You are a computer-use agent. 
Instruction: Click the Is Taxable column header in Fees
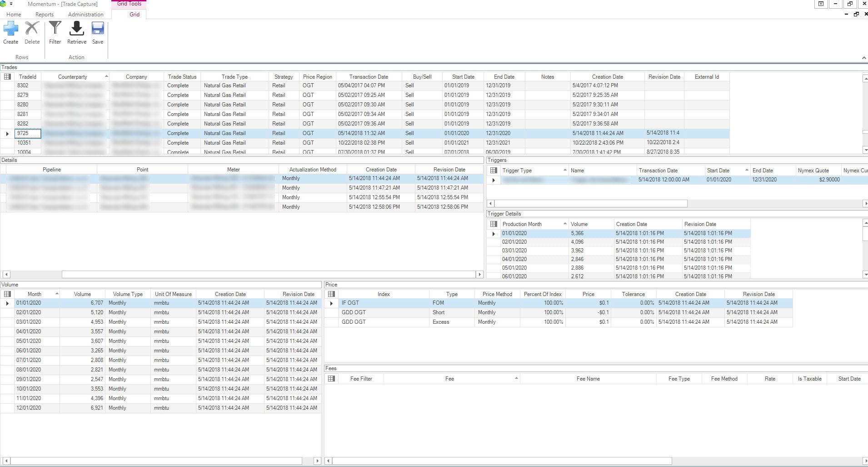[809, 379]
